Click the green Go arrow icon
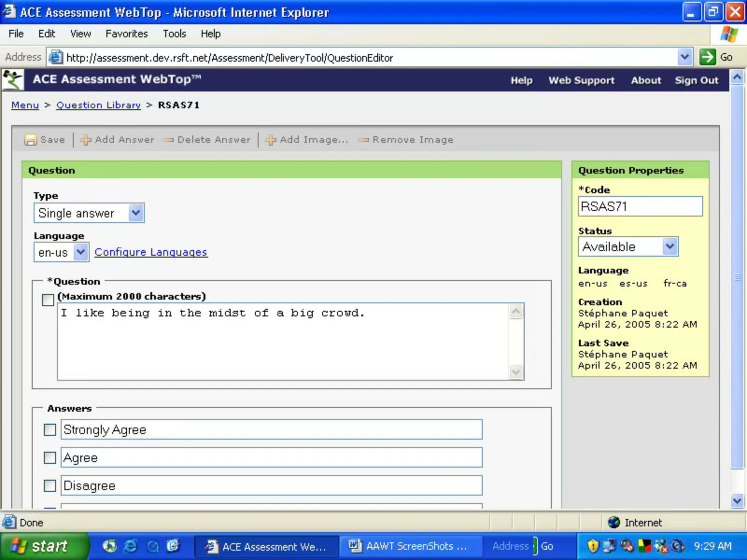747x560 pixels. click(707, 57)
